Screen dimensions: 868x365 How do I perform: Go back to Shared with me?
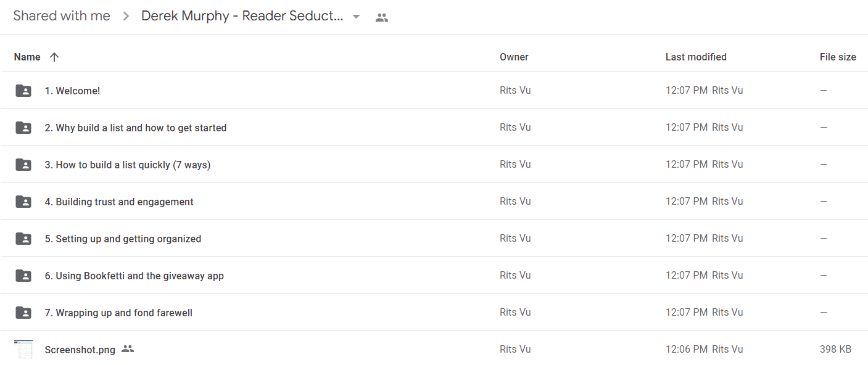click(x=62, y=16)
